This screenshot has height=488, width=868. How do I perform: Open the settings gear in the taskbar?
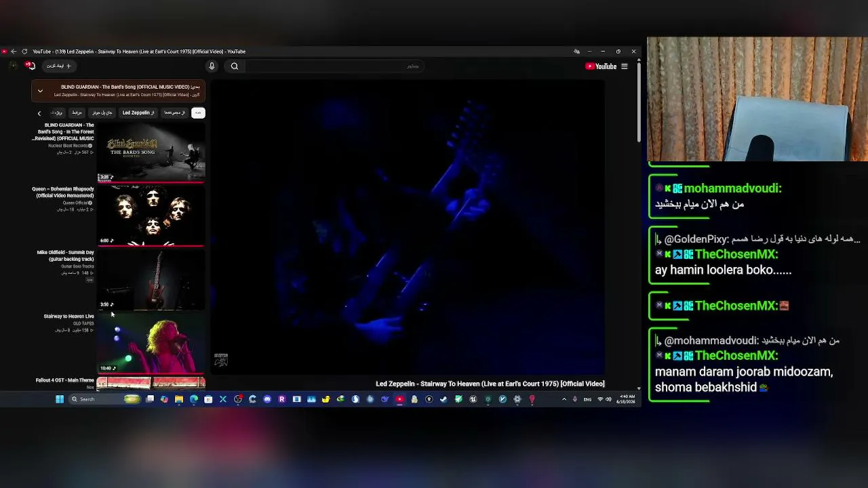tap(517, 399)
